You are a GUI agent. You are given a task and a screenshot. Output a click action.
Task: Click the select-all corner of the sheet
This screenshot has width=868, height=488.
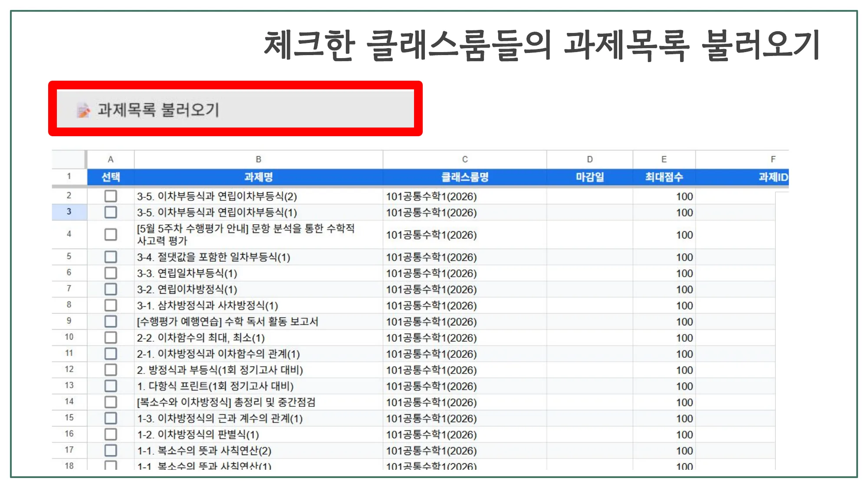click(69, 159)
